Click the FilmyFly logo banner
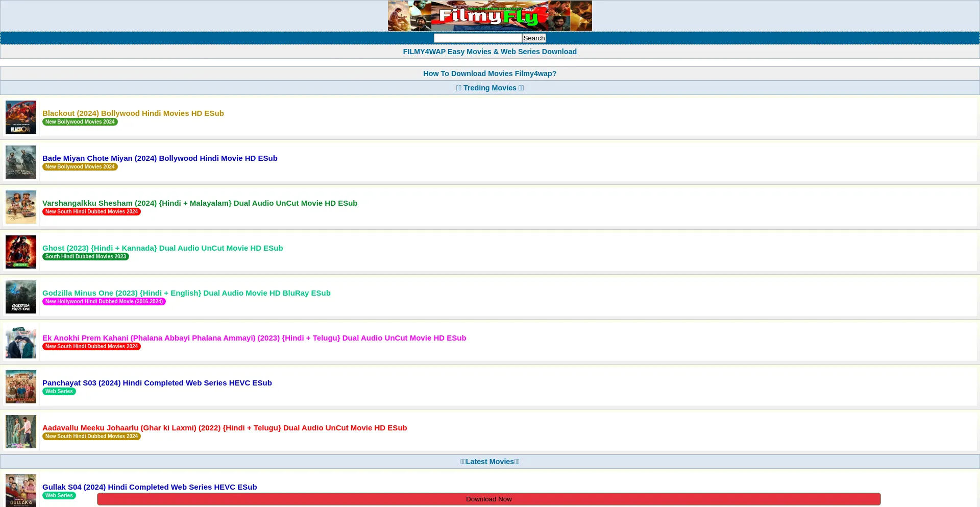This screenshot has width=980, height=507. pos(489,16)
